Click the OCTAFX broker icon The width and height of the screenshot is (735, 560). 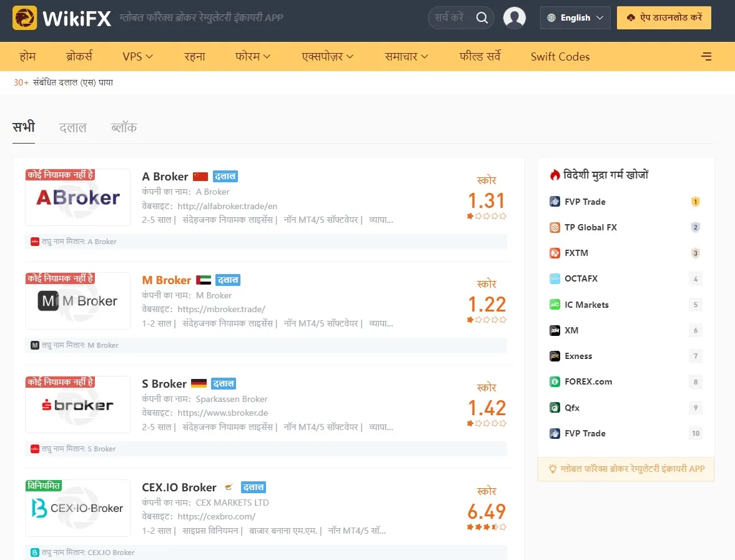(x=555, y=279)
